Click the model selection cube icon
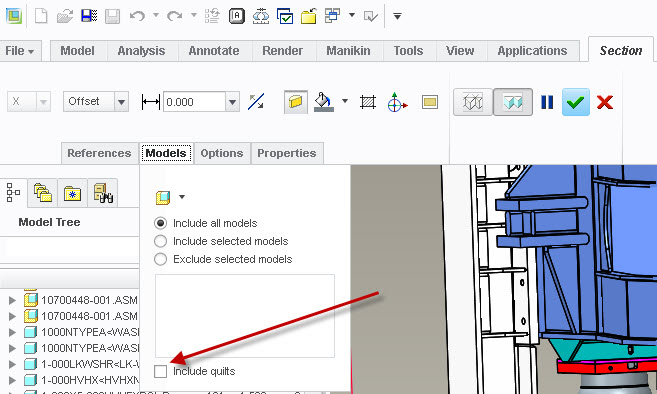Screen dimensions: 657x394 163,197
